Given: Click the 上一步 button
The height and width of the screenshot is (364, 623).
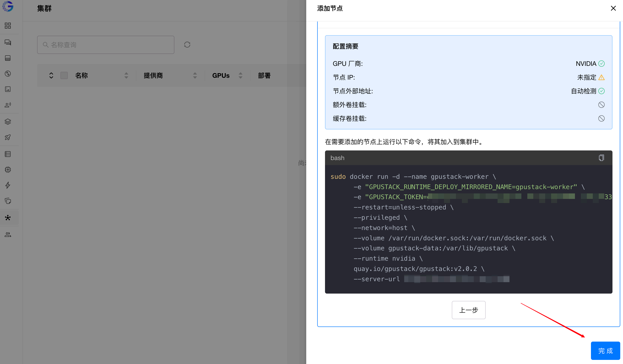Looking at the screenshot, I should click(469, 310).
